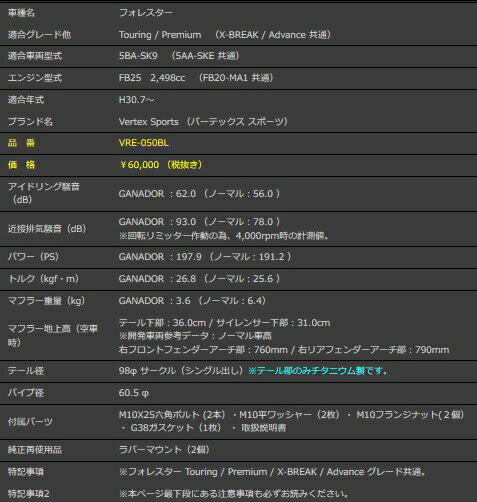Select the yellow 価格 label
This screenshot has height=502, width=477.
coord(21,165)
